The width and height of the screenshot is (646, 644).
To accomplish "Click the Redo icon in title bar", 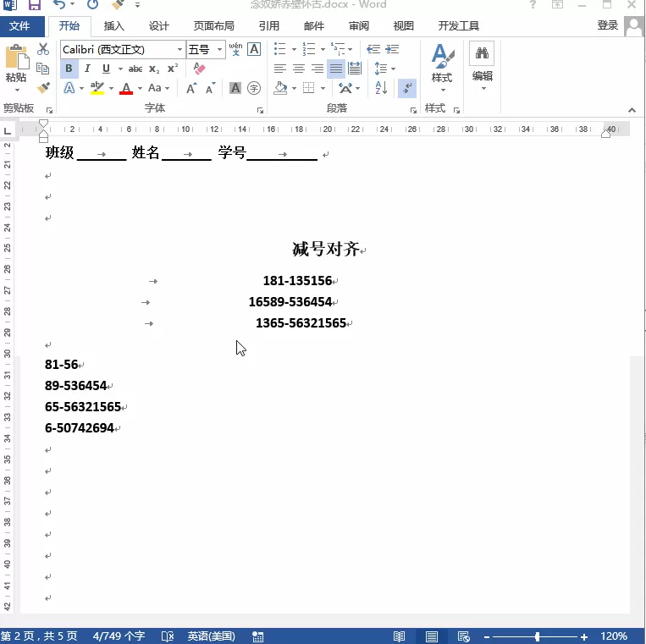I will click(92, 5).
